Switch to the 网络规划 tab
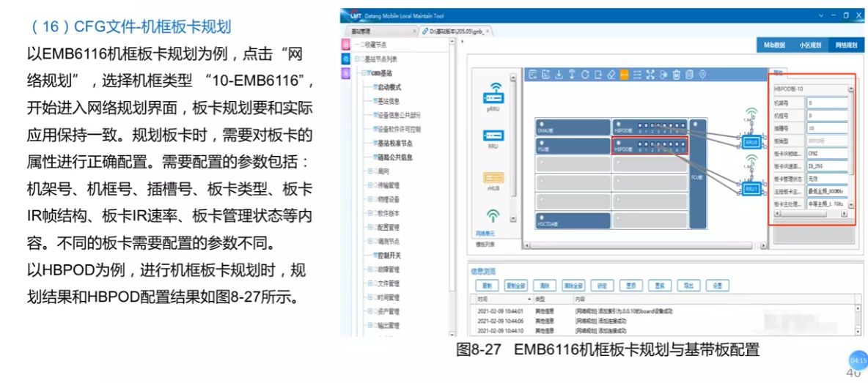Screen dimensions: 868x383 coord(845,45)
